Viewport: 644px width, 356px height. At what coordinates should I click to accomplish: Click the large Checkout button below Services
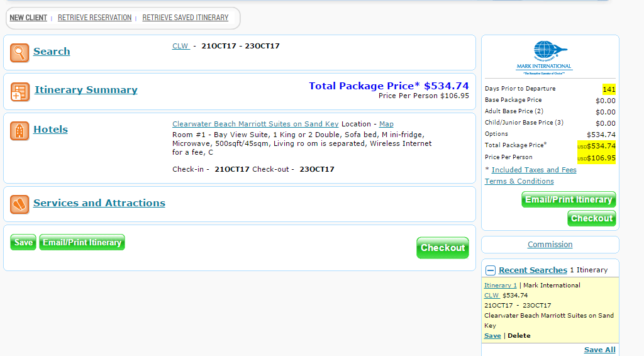[x=443, y=248]
